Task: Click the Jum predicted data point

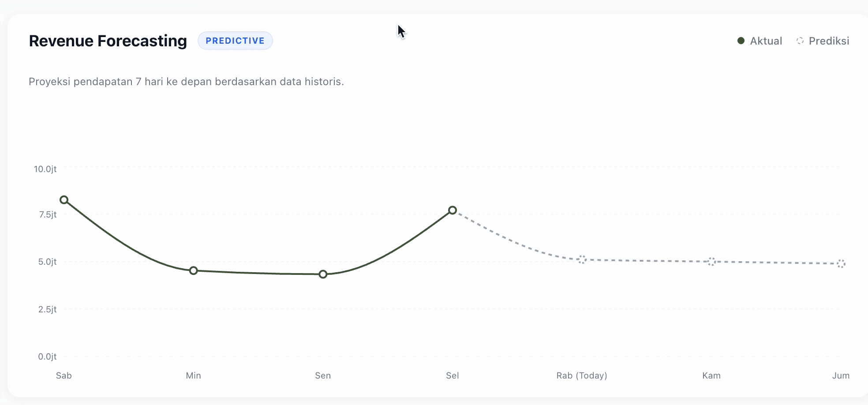Action: click(x=841, y=263)
